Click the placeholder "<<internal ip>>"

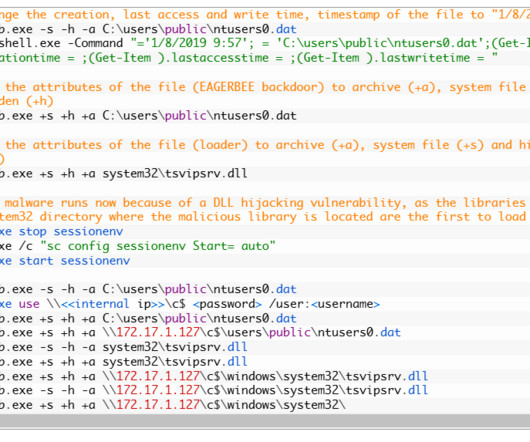(113, 304)
